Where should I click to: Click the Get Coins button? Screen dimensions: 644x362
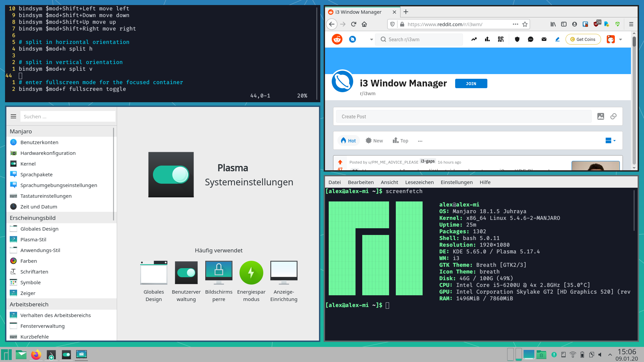pyautogui.click(x=583, y=39)
